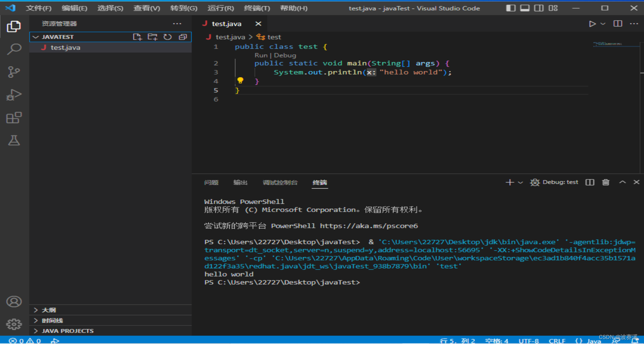Click the editor minimap preview
The width and height of the screenshot is (644, 344).
616,44
